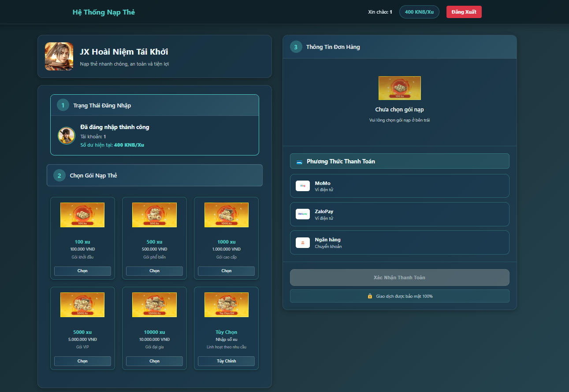The width and height of the screenshot is (569, 392).
Task: Click the order summary package image
Action: (399, 88)
